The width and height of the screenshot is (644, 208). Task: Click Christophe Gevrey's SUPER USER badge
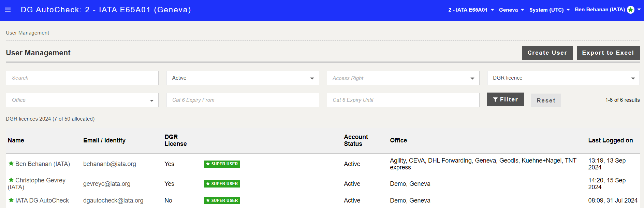pos(222,184)
